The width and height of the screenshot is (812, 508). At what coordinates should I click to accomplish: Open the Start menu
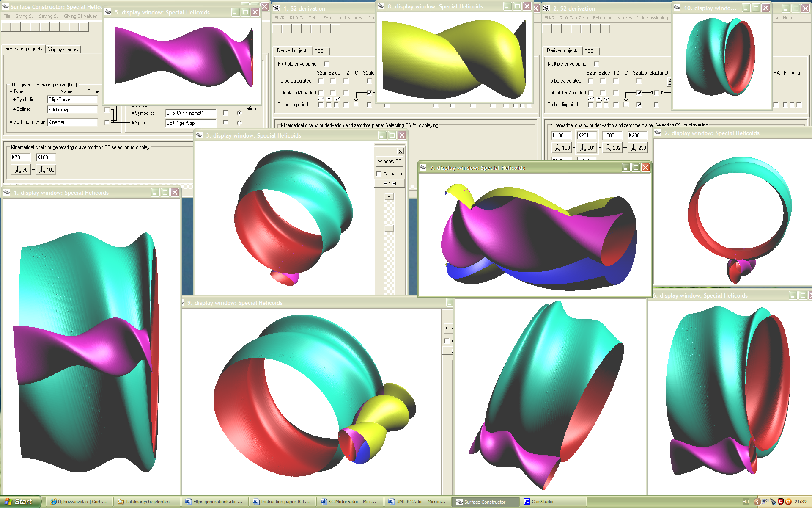20,502
